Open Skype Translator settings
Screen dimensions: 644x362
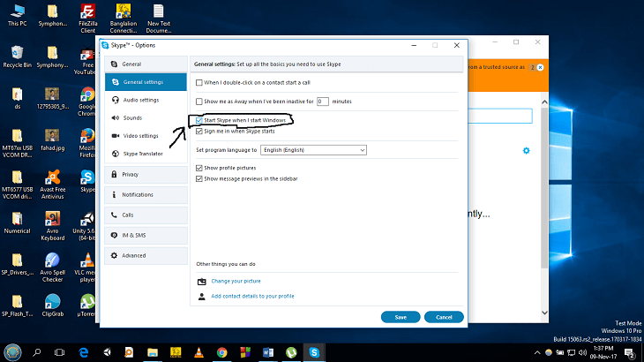(145, 153)
